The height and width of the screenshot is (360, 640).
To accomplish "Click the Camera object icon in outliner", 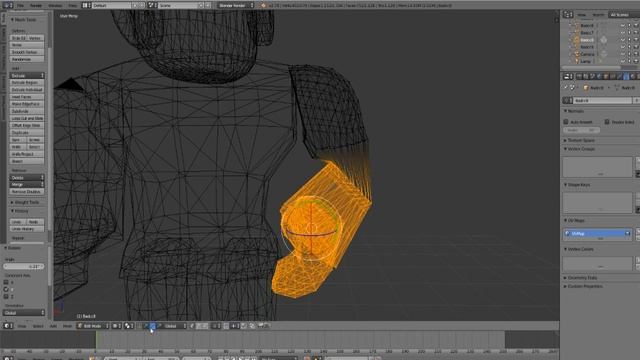I will 577,54.
